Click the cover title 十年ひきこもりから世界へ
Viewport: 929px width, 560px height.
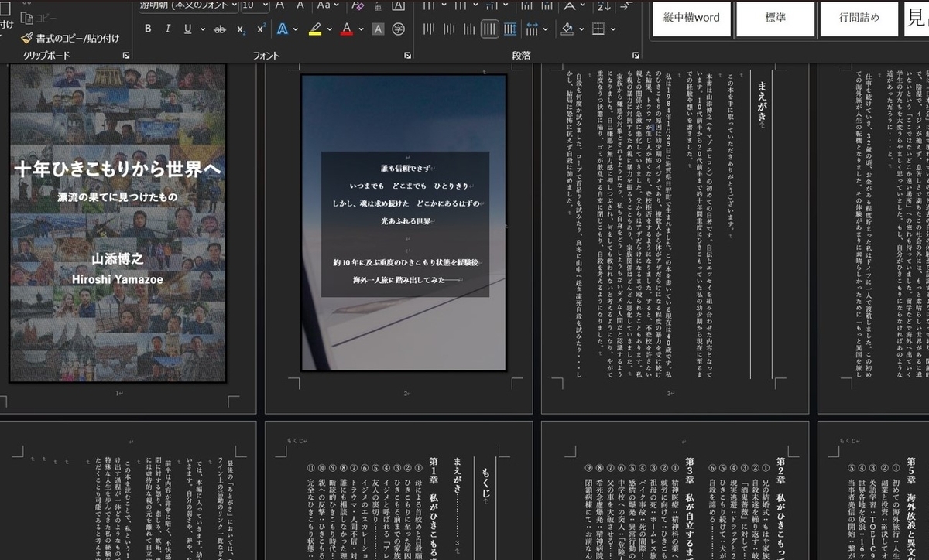click(117, 169)
